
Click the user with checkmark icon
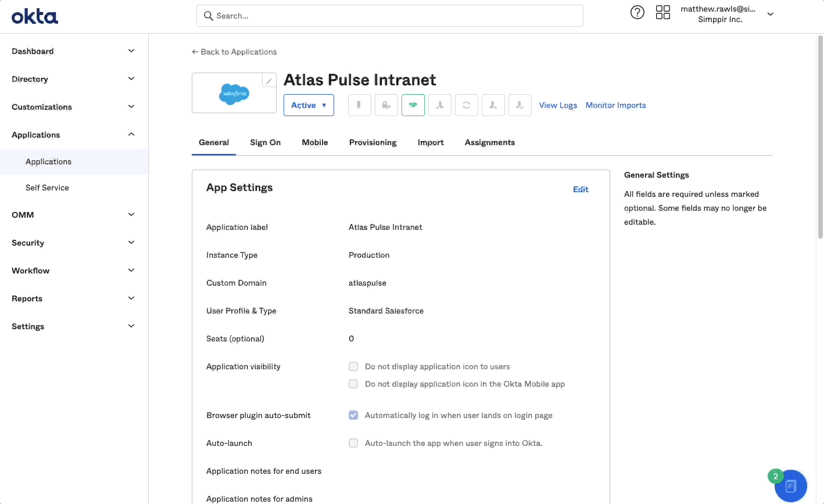[520, 105]
